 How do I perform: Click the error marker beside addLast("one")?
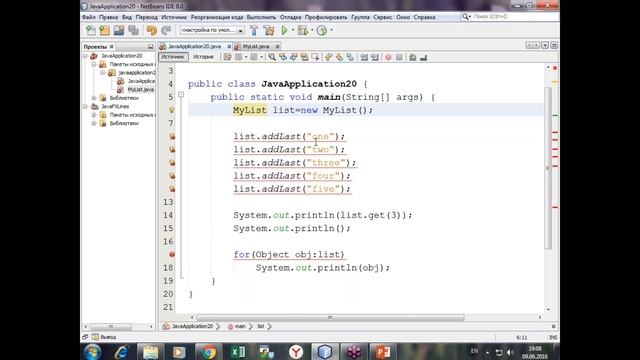(x=172, y=136)
